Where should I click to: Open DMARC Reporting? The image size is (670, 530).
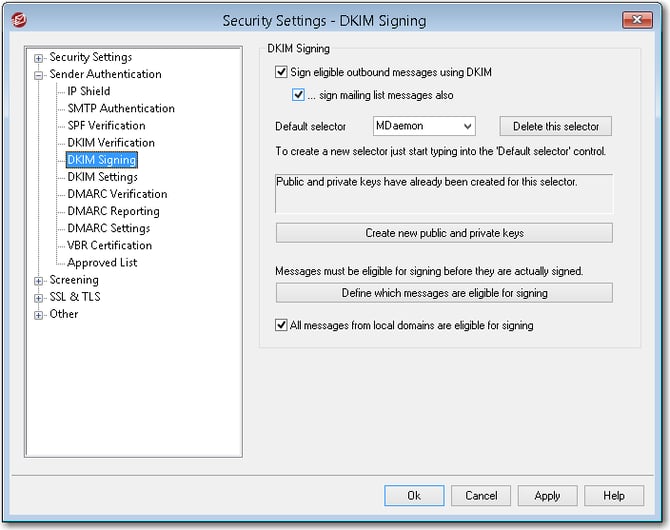[113, 211]
